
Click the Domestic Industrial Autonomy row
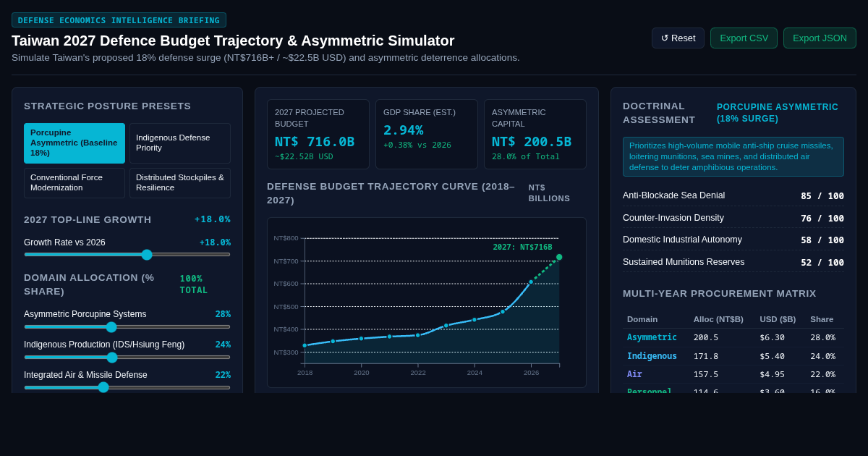coord(733,240)
